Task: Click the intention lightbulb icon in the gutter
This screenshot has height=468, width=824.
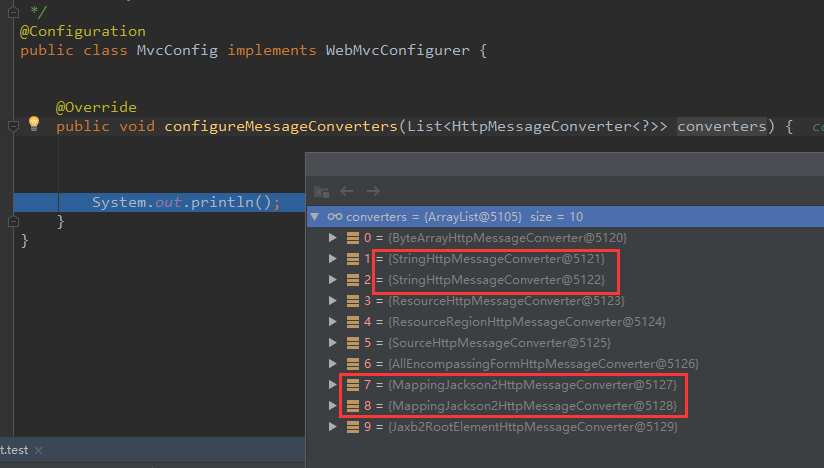Action: pyautogui.click(x=34, y=123)
